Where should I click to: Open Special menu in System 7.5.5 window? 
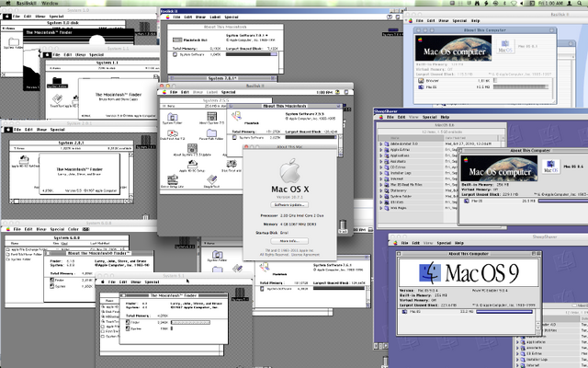[x=229, y=92]
